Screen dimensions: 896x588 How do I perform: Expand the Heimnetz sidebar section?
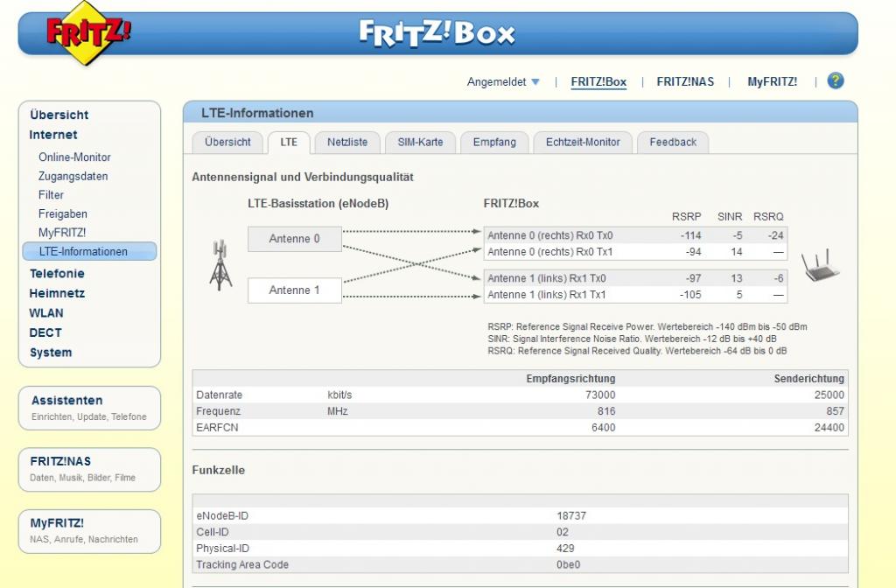(57, 293)
